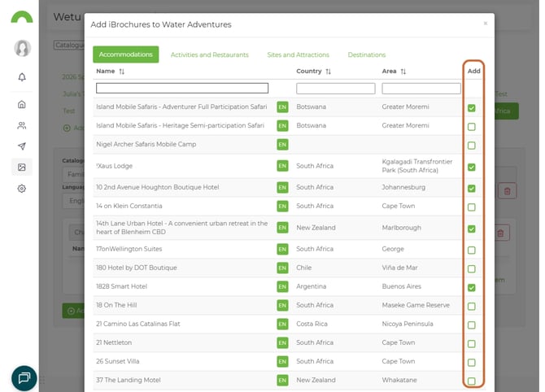Click the EN badge for Nigel Archer Safaris
This screenshot has width=545, height=392.
(x=282, y=144)
